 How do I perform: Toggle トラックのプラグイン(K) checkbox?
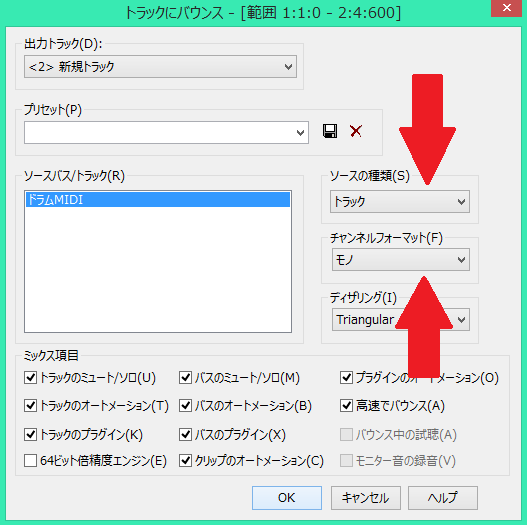tap(30, 435)
